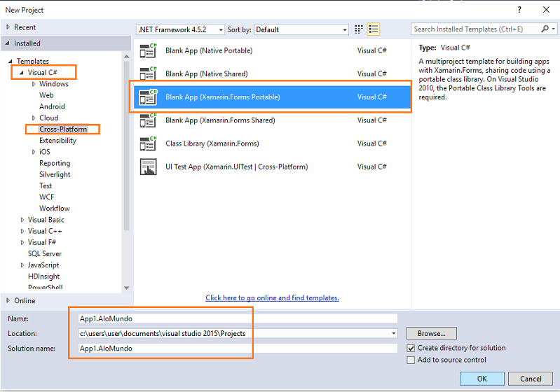The image size is (560, 392).
Task: Click the search magnifier icon
Action: (x=545, y=29)
